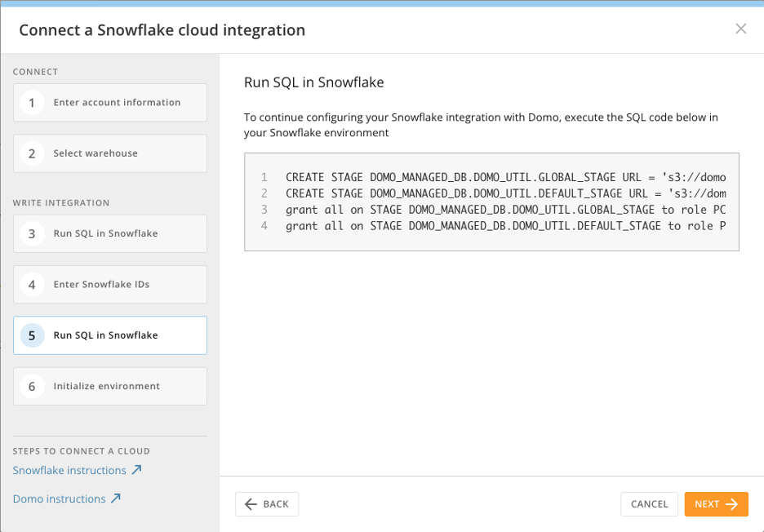Click the step 3 number circle
The height and width of the screenshot is (532, 764).
(x=32, y=234)
